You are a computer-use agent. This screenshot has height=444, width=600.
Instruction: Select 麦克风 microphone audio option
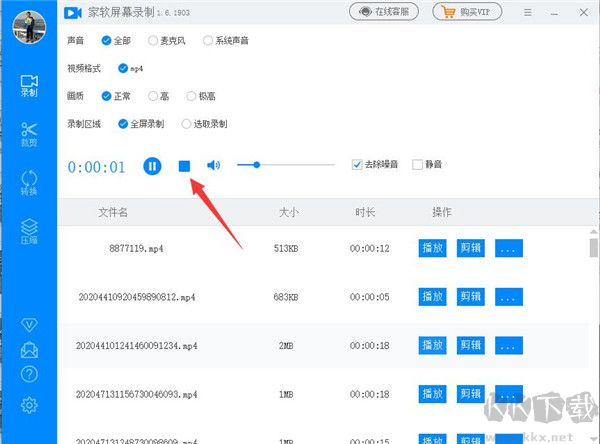153,41
